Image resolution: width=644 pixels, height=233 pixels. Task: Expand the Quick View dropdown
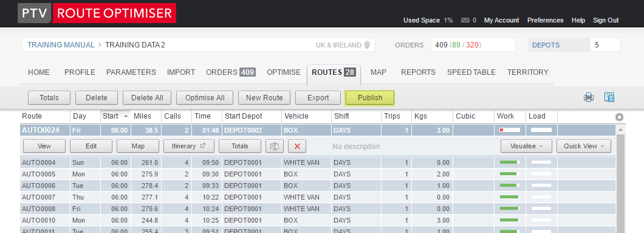click(x=584, y=146)
